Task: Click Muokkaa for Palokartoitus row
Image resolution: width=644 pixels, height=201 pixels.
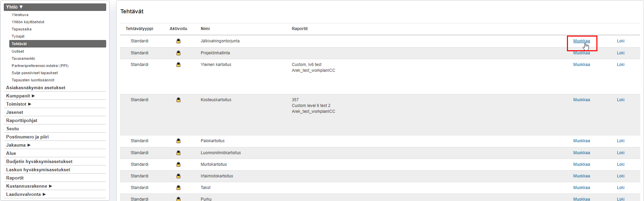Action: (x=581, y=141)
